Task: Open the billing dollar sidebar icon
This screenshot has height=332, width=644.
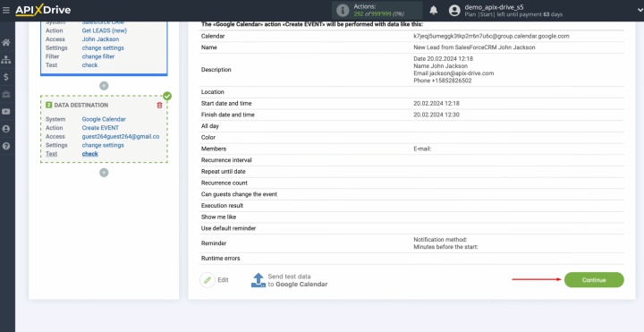Action: point(5,77)
